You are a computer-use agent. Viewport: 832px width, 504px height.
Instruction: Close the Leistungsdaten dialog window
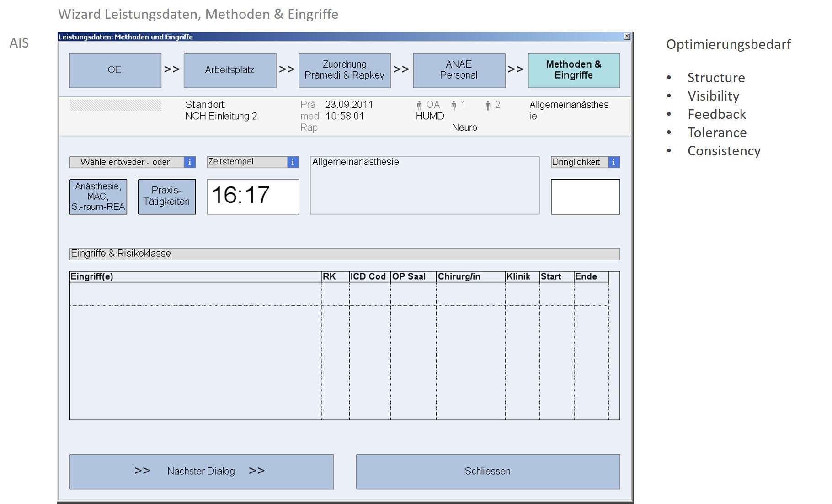tap(627, 37)
